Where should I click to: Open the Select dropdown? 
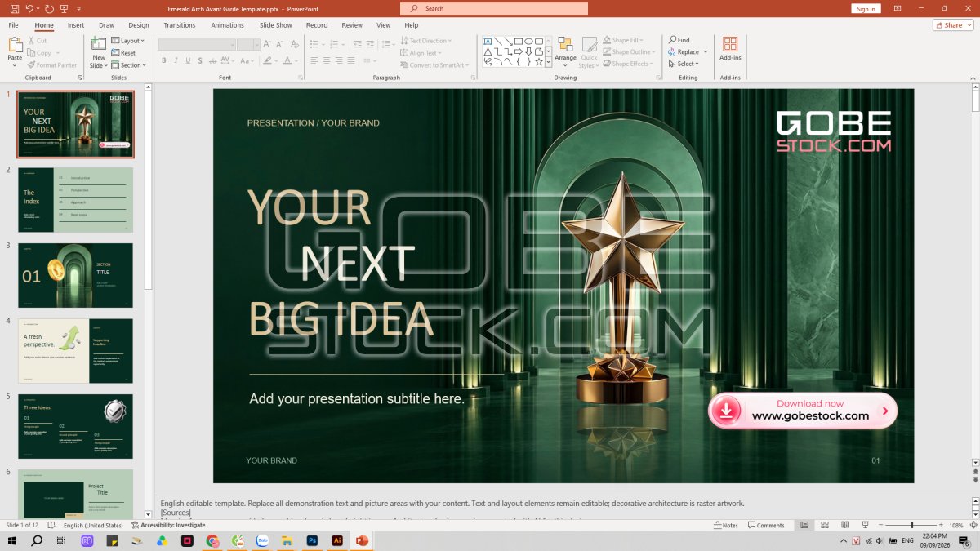[x=682, y=64]
